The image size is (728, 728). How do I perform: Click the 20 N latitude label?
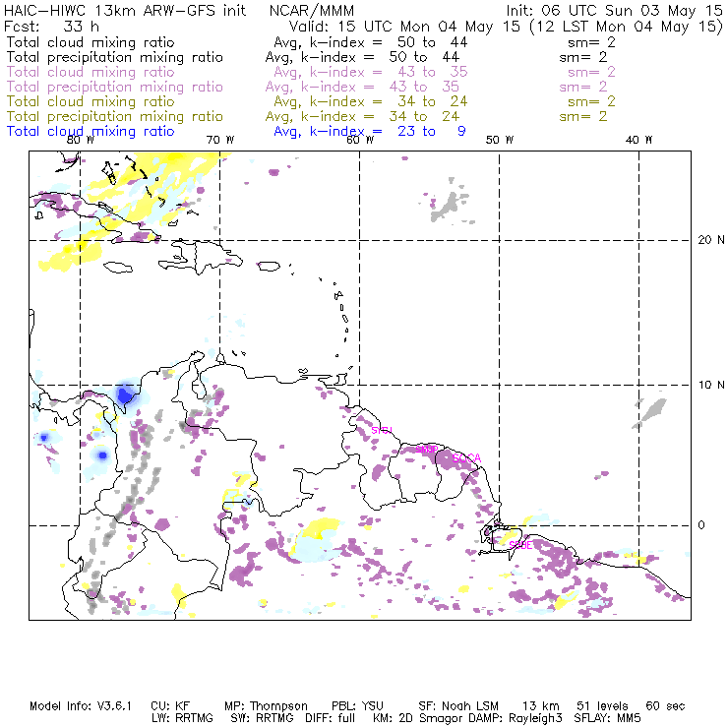711,240
